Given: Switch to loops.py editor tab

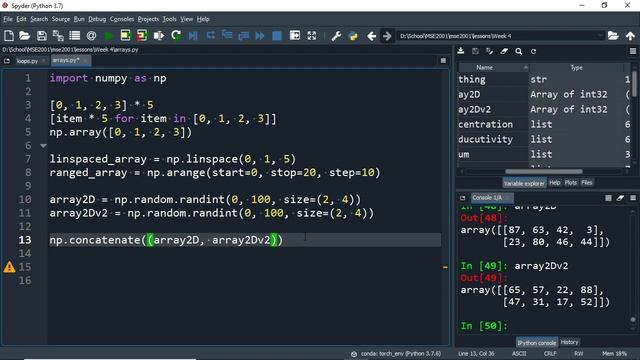Looking at the screenshot, I should coord(27,61).
